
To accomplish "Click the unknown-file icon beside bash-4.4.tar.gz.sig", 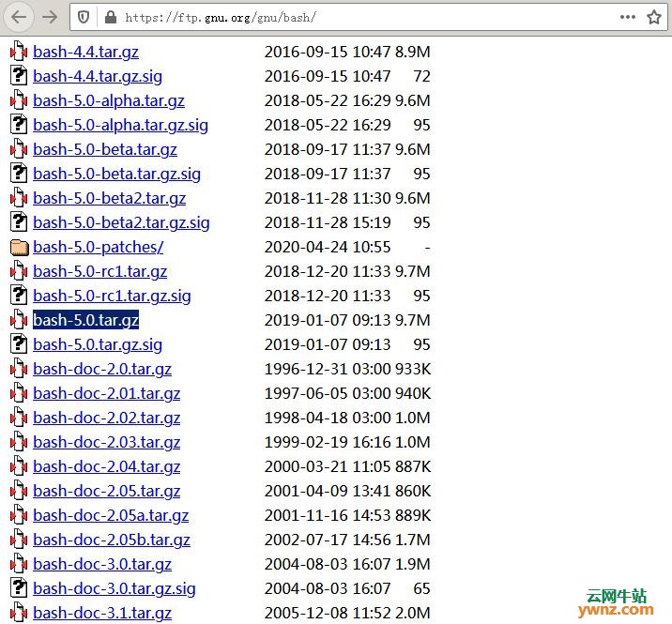I will tap(19, 76).
